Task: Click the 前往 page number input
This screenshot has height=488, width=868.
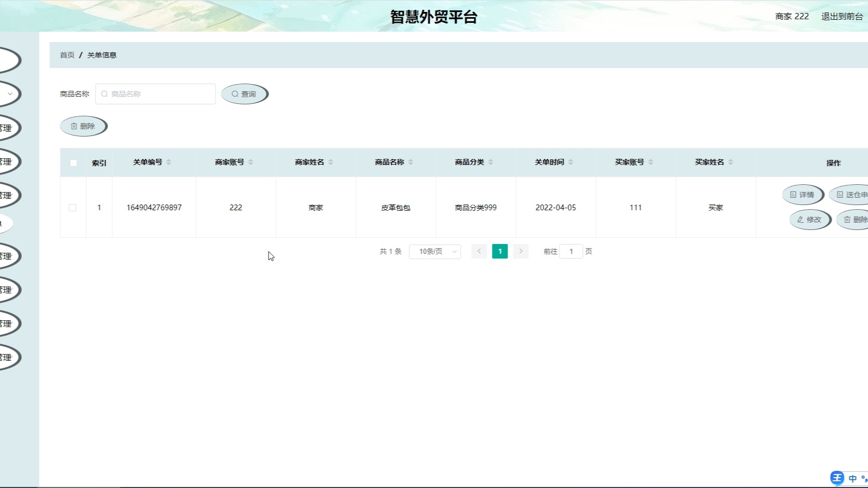Action: pos(571,251)
